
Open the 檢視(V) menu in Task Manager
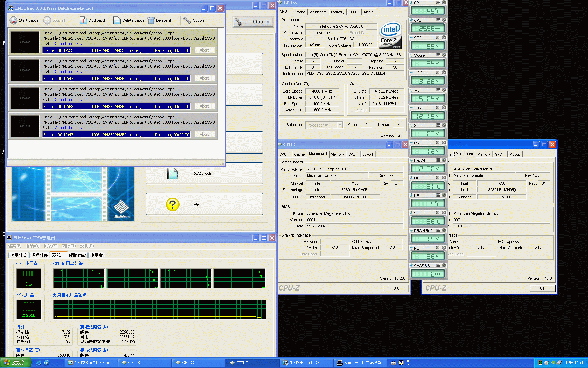50,246
